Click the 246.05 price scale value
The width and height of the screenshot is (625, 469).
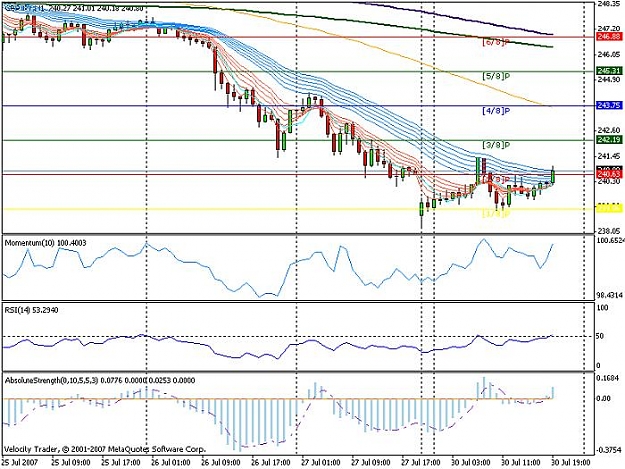[x=609, y=55]
